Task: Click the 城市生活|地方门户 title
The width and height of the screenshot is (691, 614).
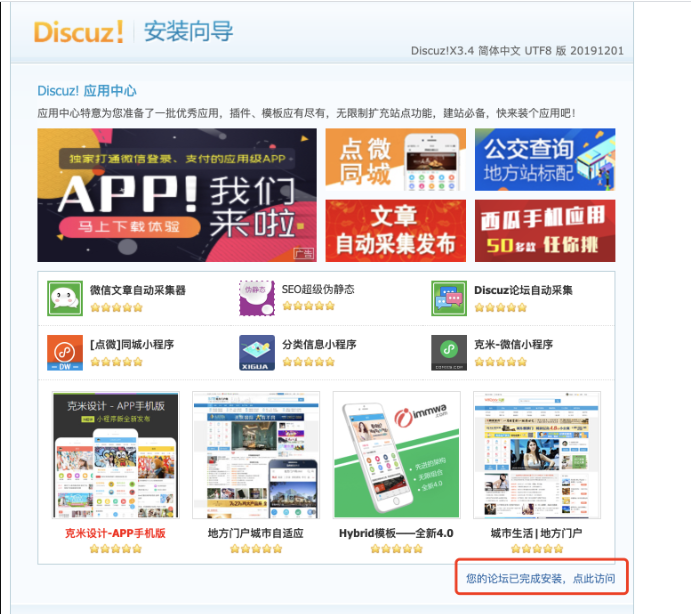Action: pos(536,533)
